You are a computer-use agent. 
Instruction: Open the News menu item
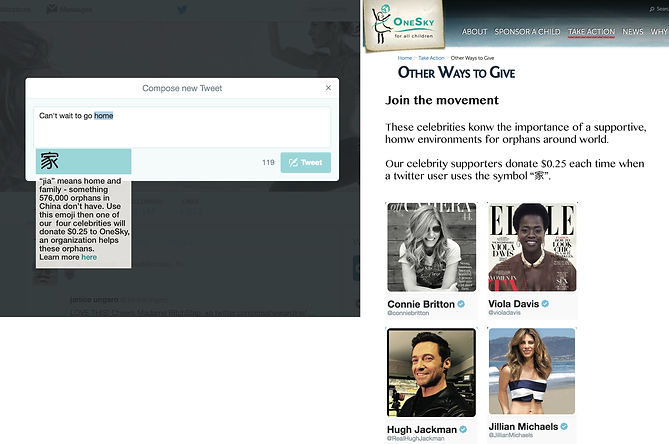(633, 32)
